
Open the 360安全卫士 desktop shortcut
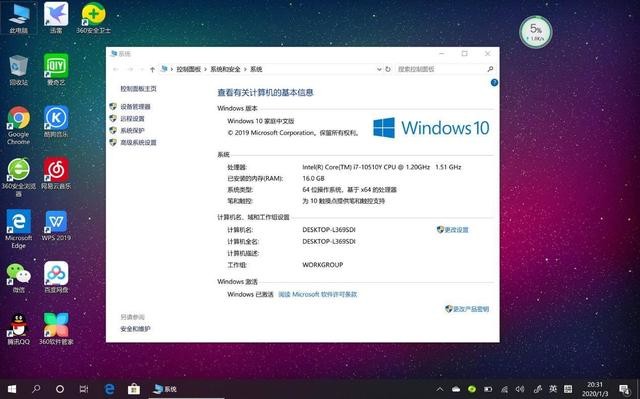[x=93, y=18]
